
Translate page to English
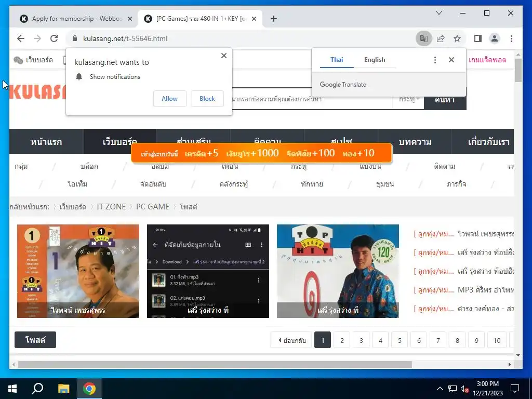(x=375, y=60)
